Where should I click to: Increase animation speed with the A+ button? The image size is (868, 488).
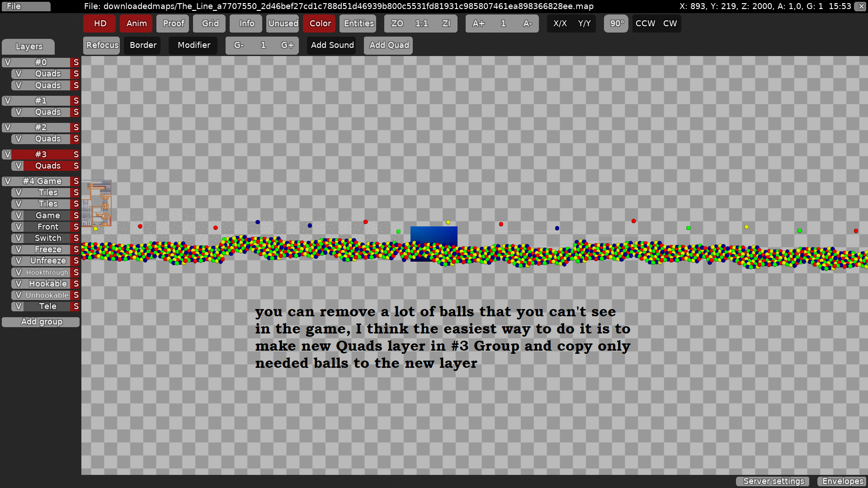tap(478, 23)
